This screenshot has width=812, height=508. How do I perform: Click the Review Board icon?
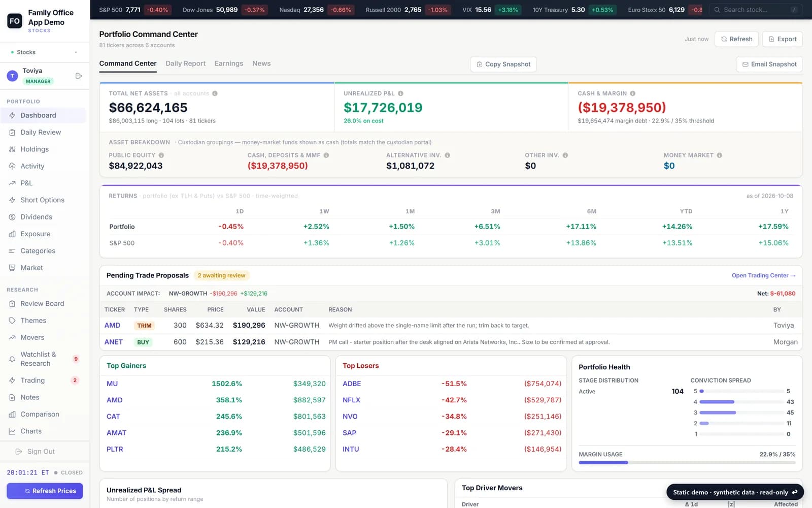(x=12, y=304)
